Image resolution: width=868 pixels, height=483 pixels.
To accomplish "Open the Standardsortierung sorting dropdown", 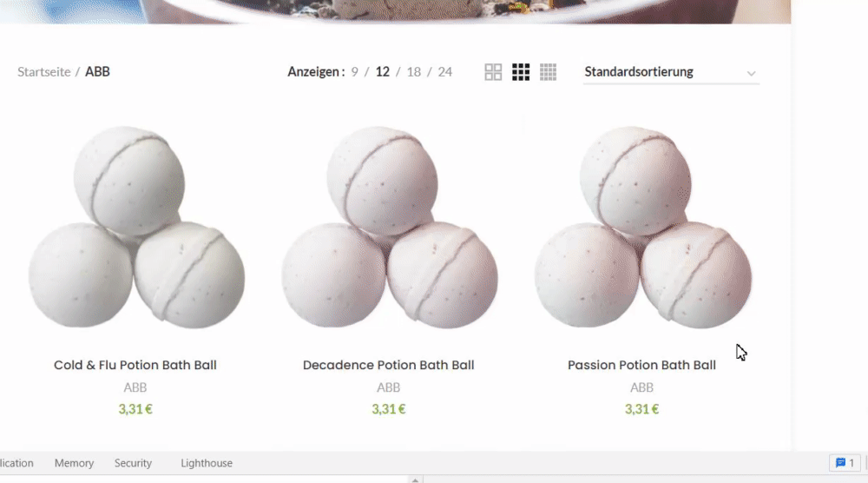I will [671, 72].
